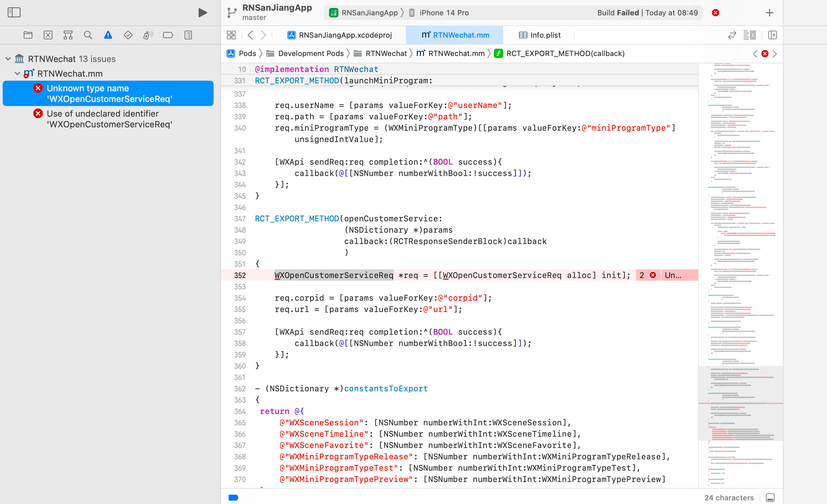The image size is (827, 504).
Task: Open the editor options menu icon
Action: [750, 35]
